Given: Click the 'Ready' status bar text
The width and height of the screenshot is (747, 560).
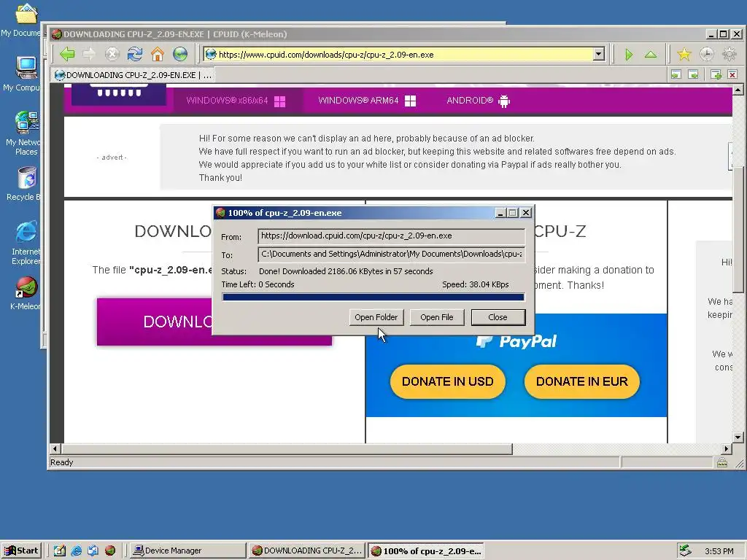Looking at the screenshot, I should coord(62,462).
